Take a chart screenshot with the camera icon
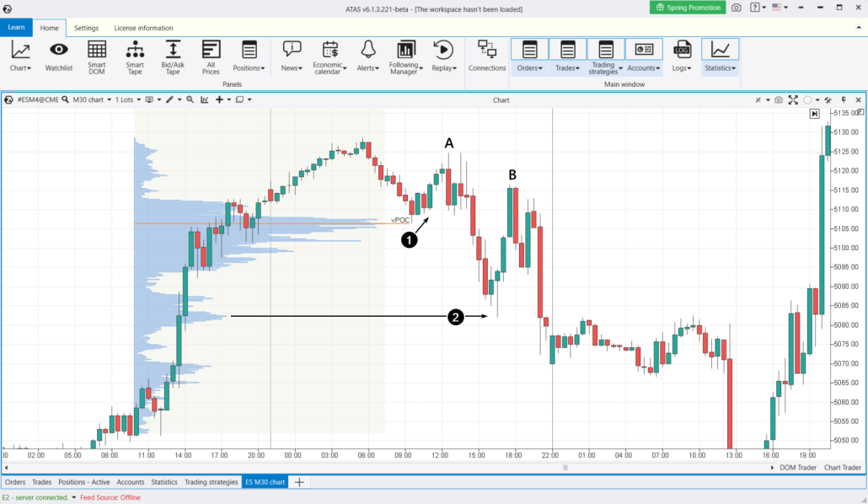Image resolution: width=868 pixels, height=504 pixels. (x=778, y=99)
